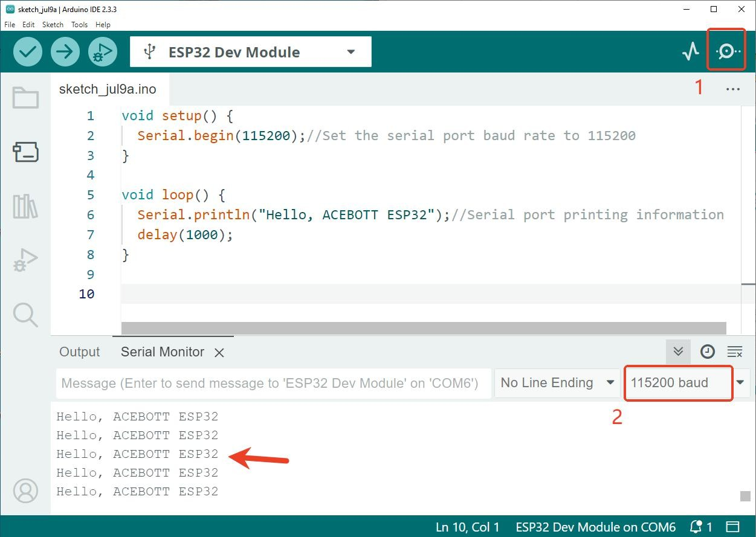Open the ESP32 Dev Module board selector
The image size is (756, 537).
(x=250, y=52)
